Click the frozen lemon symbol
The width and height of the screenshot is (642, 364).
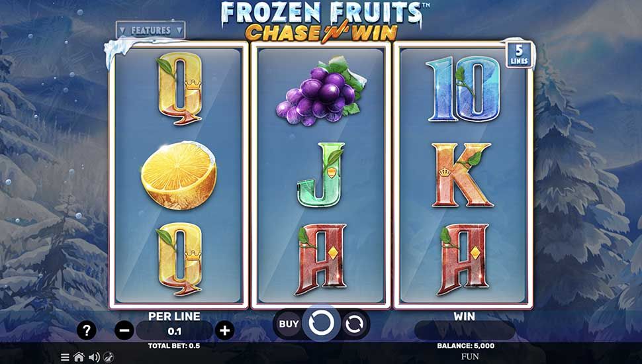coord(179,175)
